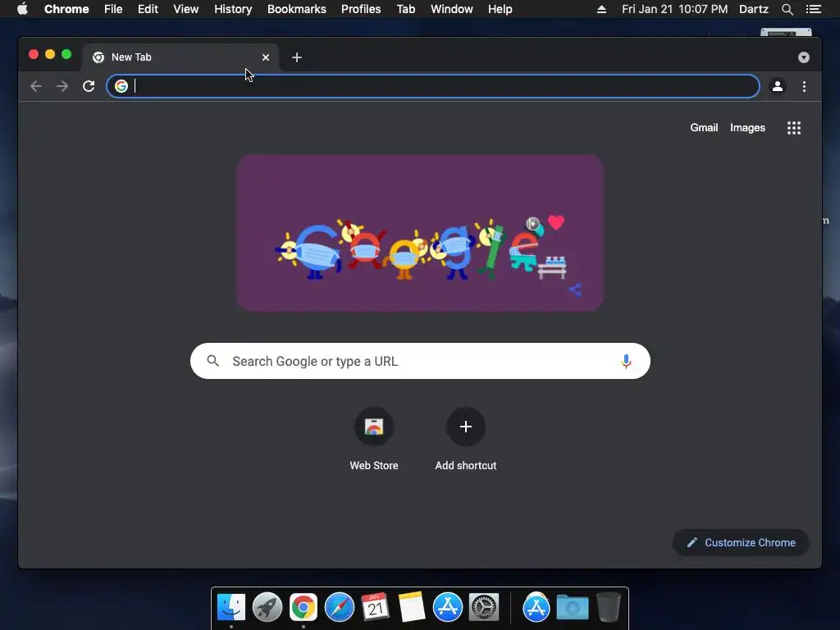This screenshot has width=840, height=630.
Task: Open Calendar from the Dock
Action: tap(375, 607)
